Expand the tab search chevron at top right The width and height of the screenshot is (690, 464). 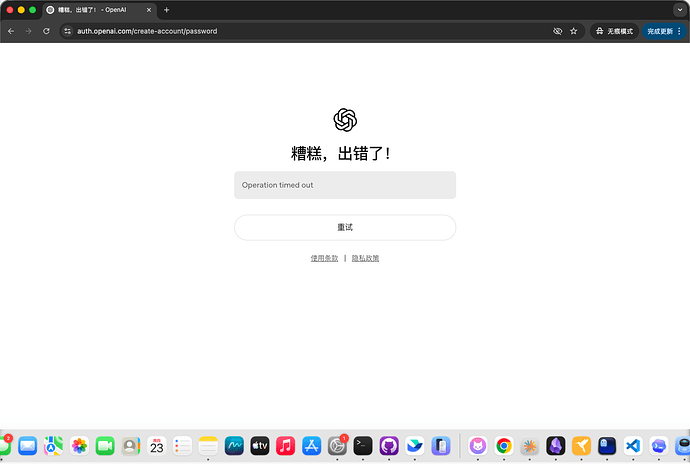pyautogui.click(x=680, y=10)
